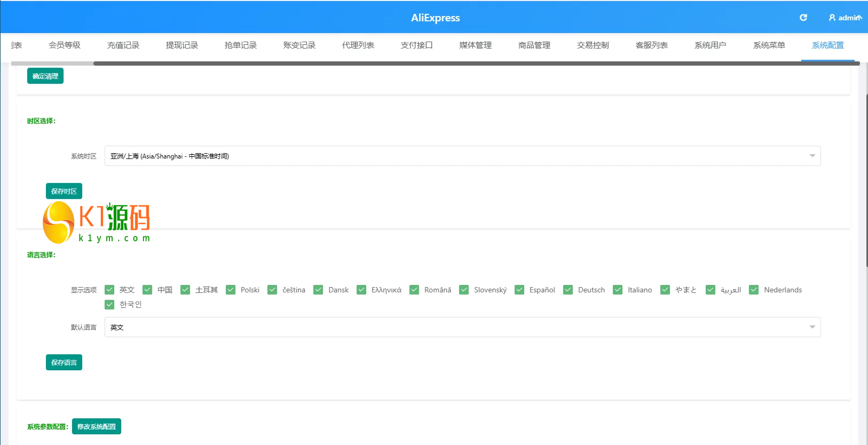Uncheck the Nederlands checkbox
This screenshot has width=868, height=445.
click(x=754, y=290)
